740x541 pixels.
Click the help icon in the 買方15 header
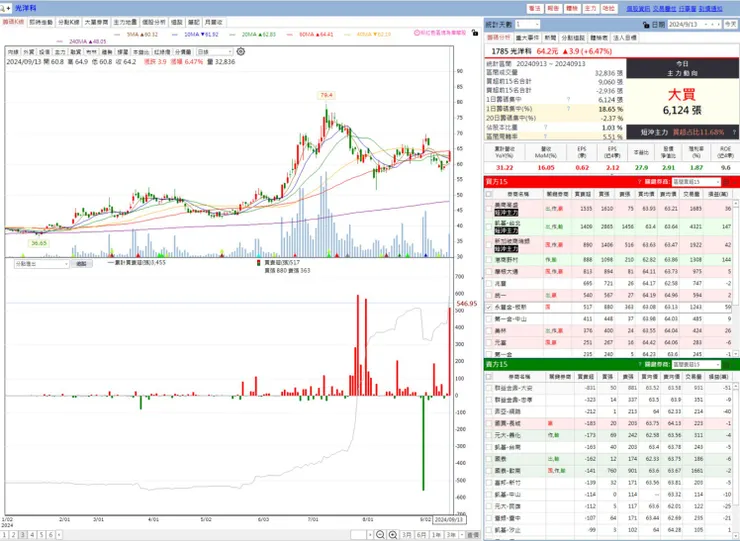639,182
